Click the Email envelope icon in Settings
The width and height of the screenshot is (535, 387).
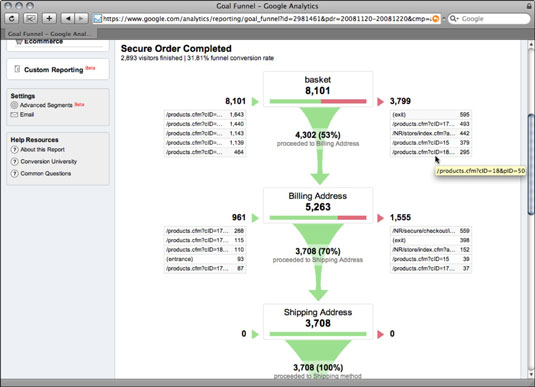[x=14, y=115]
